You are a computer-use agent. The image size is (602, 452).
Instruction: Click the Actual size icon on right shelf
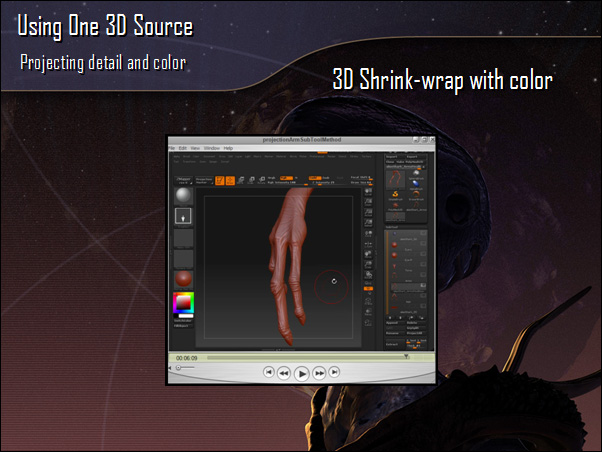click(x=368, y=212)
